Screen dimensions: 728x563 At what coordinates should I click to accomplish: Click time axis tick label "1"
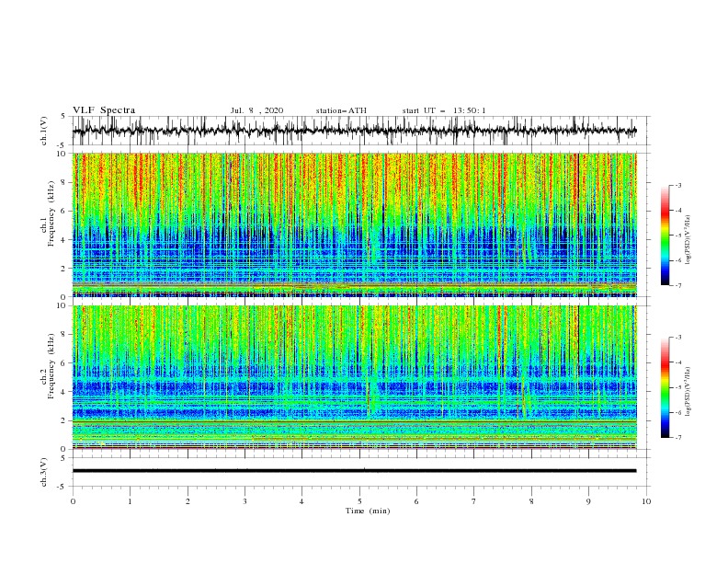tap(130, 501)
